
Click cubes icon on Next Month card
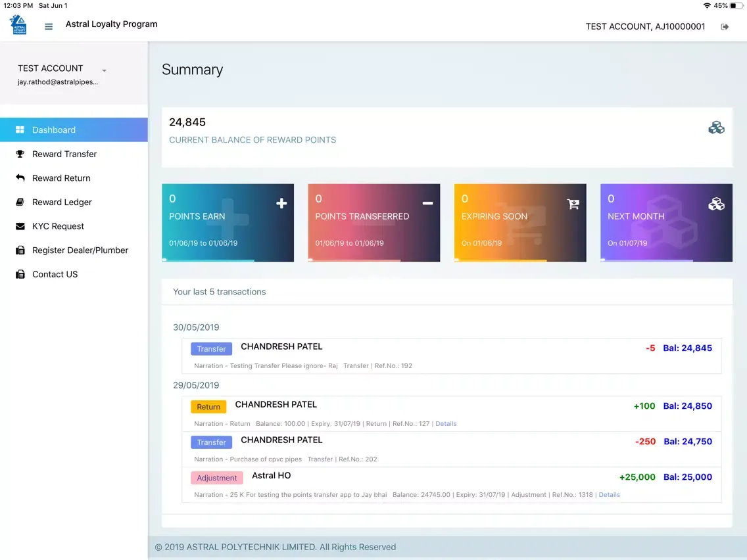(x=716, y=204)
